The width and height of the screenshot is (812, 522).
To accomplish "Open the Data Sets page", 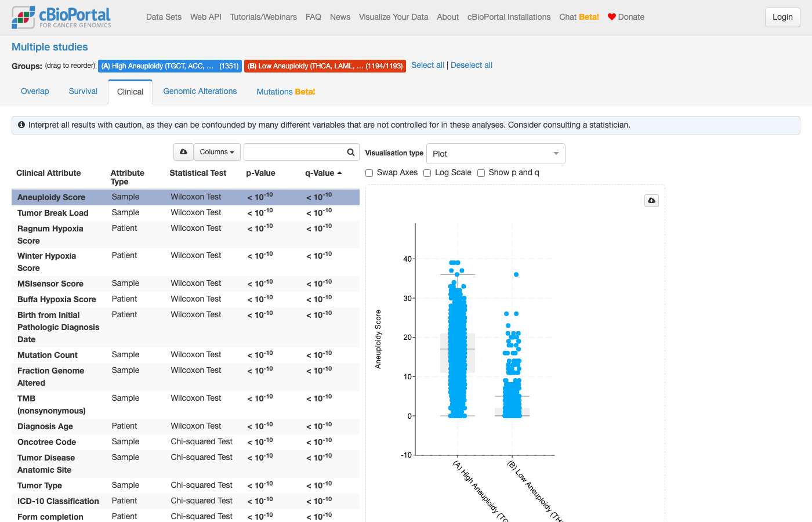I will (x=164, y=17).
